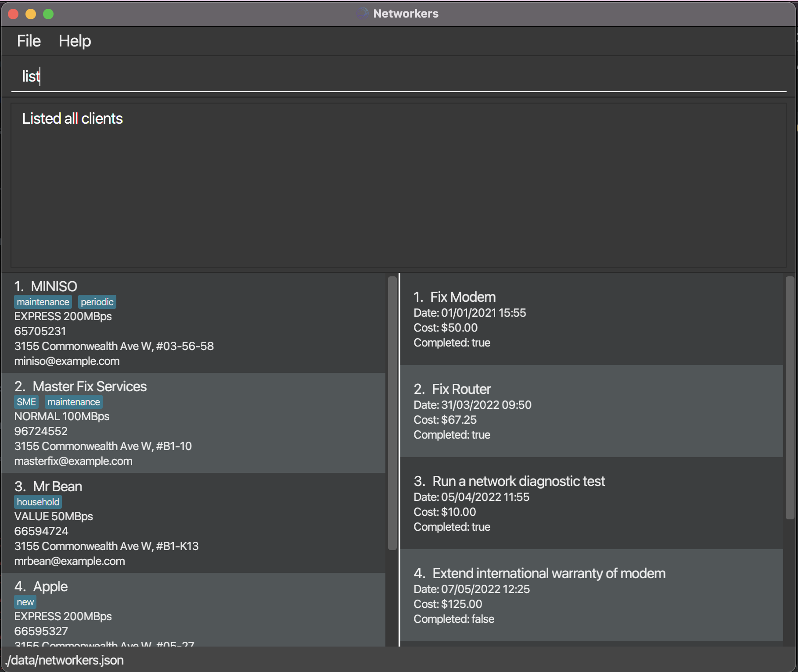Click the 'maintenance' tag under Master Fix Services
The width and height of the screenshot is (798, 672).
click(74, 402)
